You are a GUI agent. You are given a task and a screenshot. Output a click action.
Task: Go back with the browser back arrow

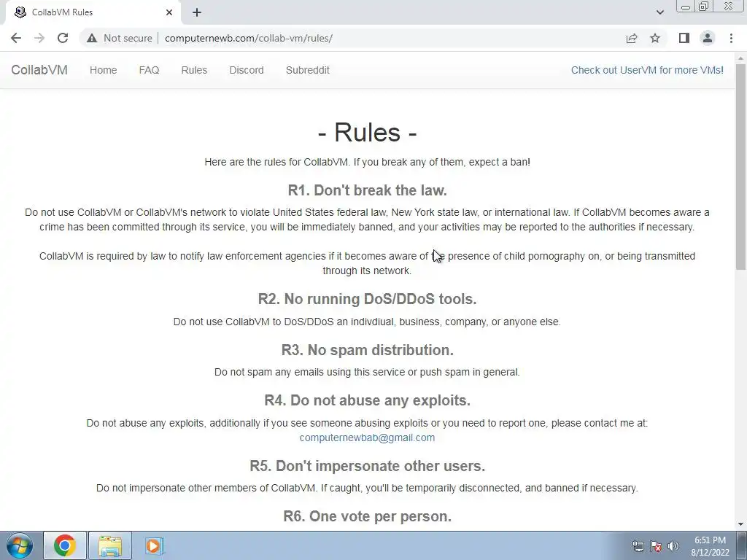click(x=16, y=38)
